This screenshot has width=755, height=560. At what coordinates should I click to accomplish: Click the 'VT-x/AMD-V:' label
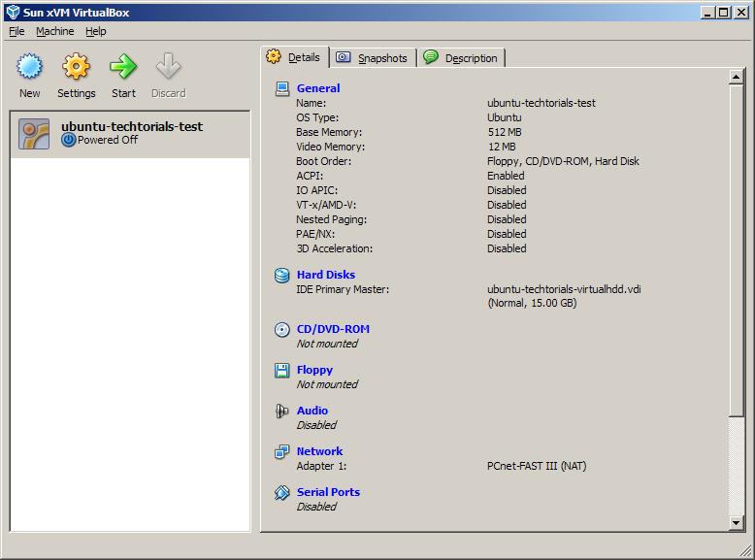[x=326, y=205]
